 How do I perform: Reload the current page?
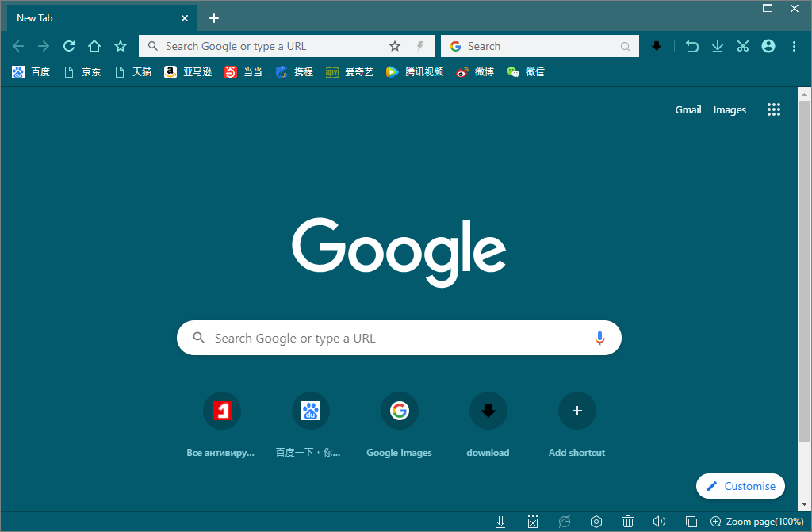(x=69, y=46)
